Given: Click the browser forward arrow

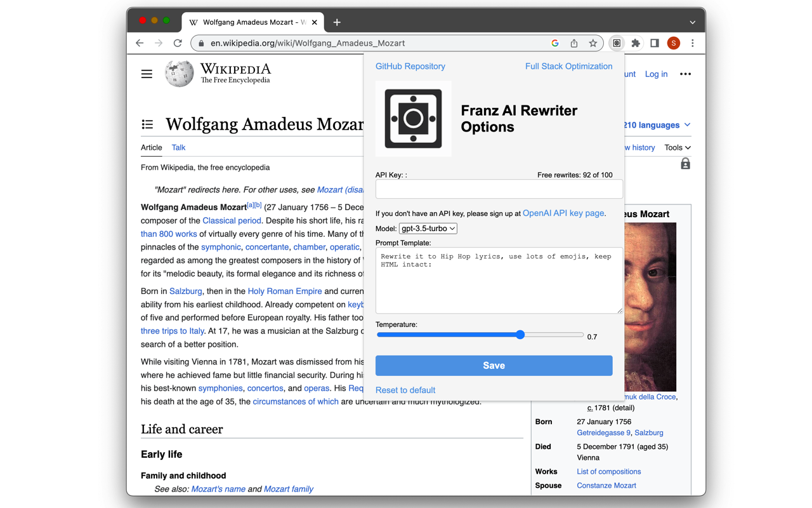Looking at the screenshot, I should (x=159, y=43).
